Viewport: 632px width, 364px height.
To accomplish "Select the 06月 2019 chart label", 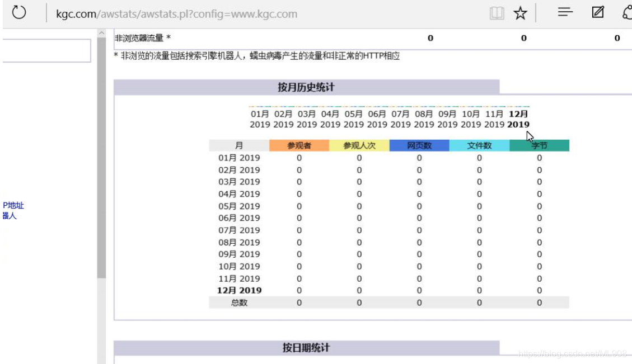I will click(377, 119).
